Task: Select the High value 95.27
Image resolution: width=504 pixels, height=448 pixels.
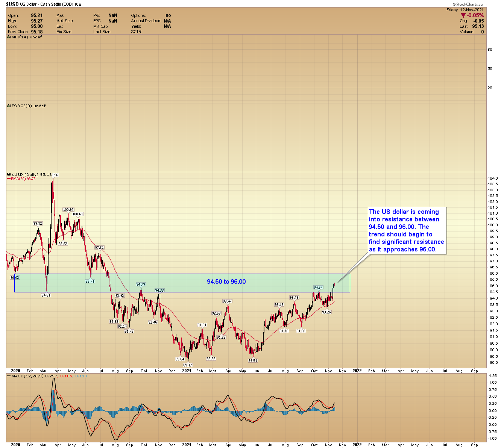Action: coord(37,21)
